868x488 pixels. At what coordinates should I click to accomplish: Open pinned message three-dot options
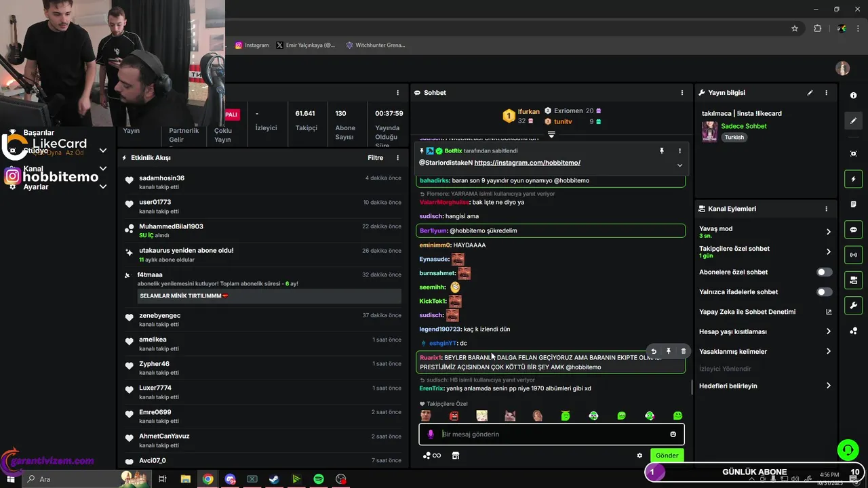pyautogui.click(x=679, y=151)
